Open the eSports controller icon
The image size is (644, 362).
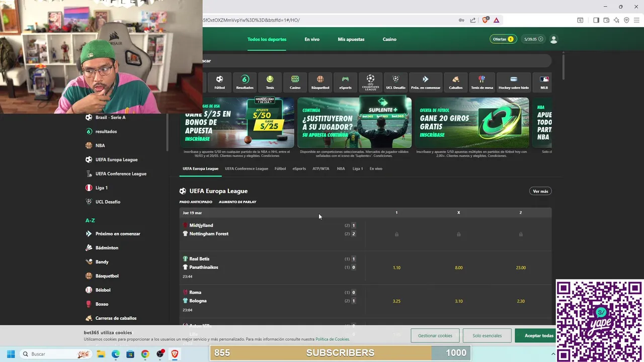pos(345,82)
